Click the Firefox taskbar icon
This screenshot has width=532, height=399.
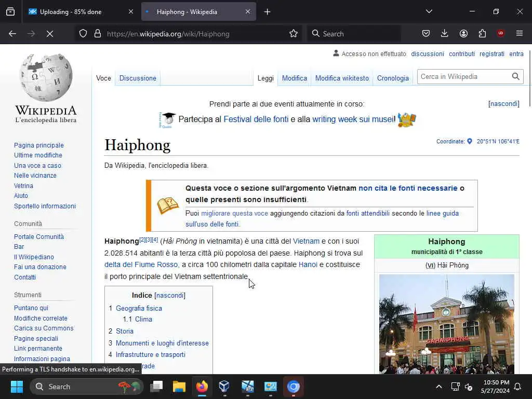coord(202,387)
